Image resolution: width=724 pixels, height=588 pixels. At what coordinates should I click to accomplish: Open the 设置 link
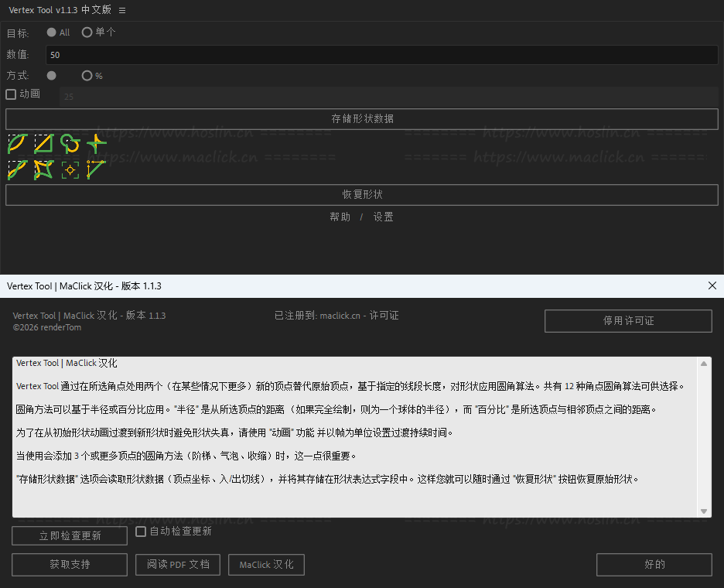click(x=383, y=217)
